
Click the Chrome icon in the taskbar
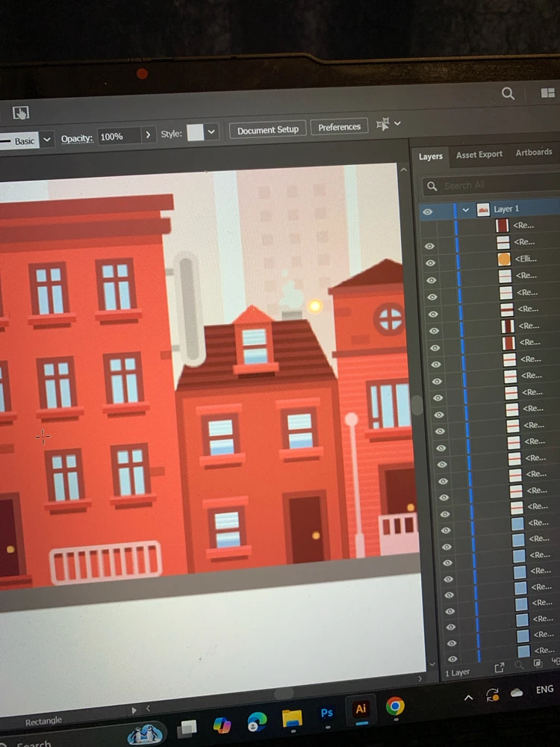pos(395,706)
